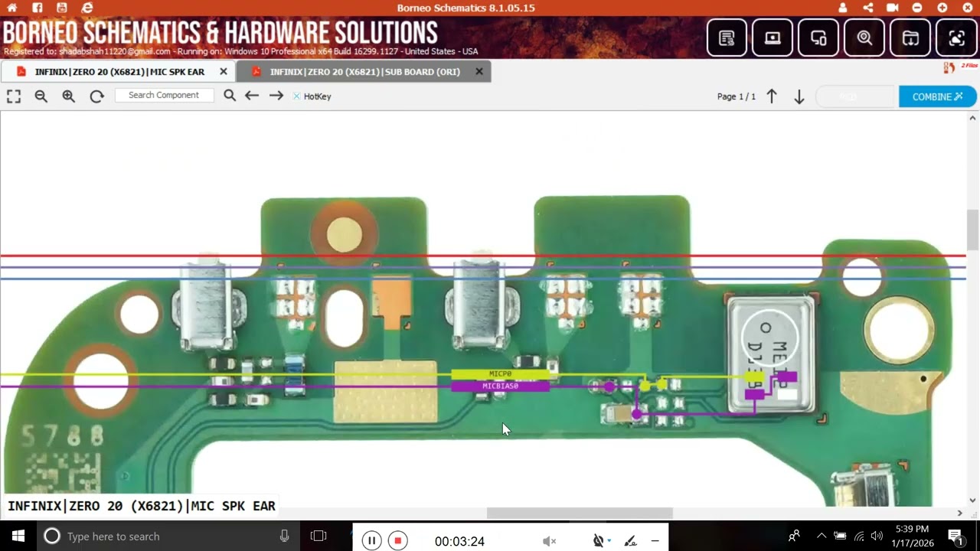Click scroll-up arrow on vertical scrollbar
The height and width of the screenshot is (551, 980).
[973, 118]
